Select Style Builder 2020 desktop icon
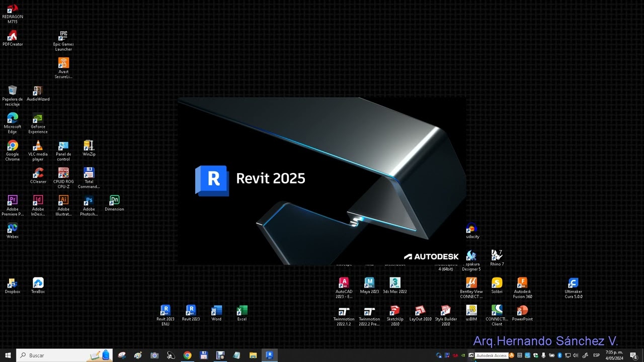644x362 pixels. (446, 316)
